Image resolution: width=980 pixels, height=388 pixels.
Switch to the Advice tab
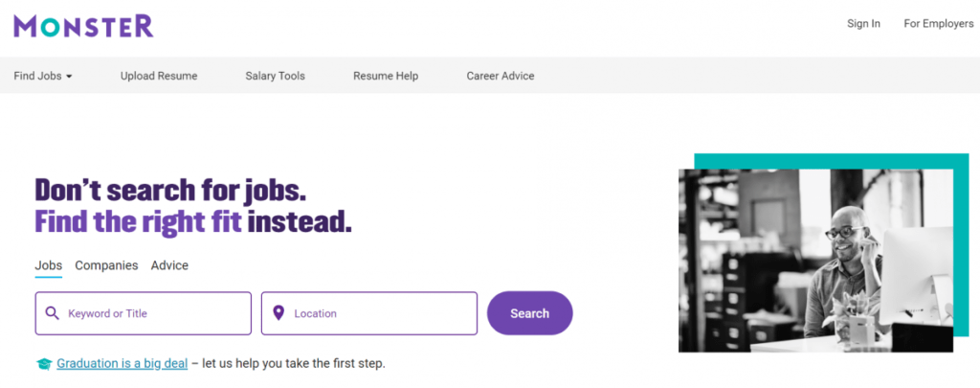[x=169, y=265]
